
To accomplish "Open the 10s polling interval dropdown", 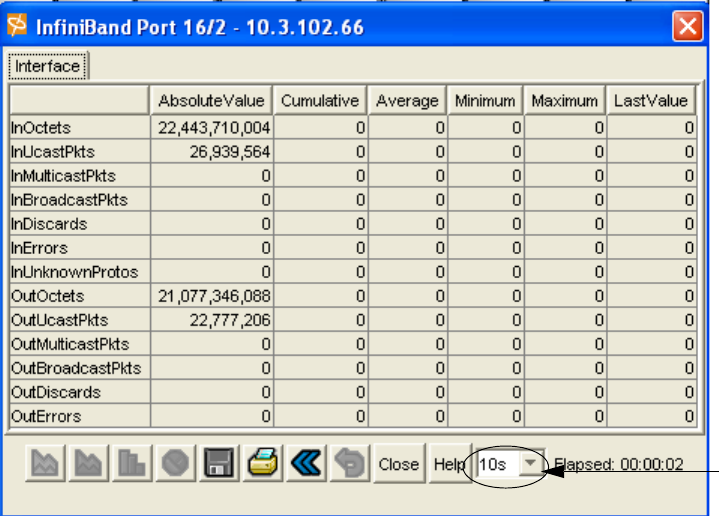I will (x=531, y=464).
